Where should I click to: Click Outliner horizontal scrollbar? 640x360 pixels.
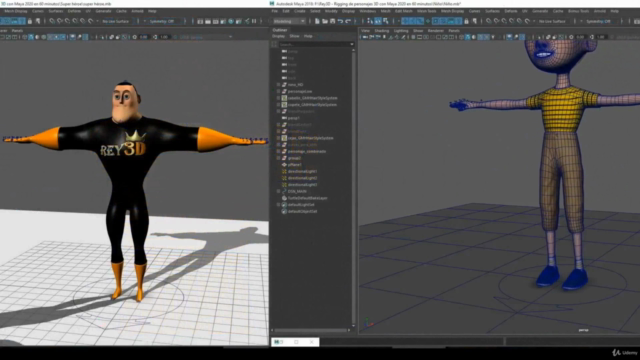[311, 330]
